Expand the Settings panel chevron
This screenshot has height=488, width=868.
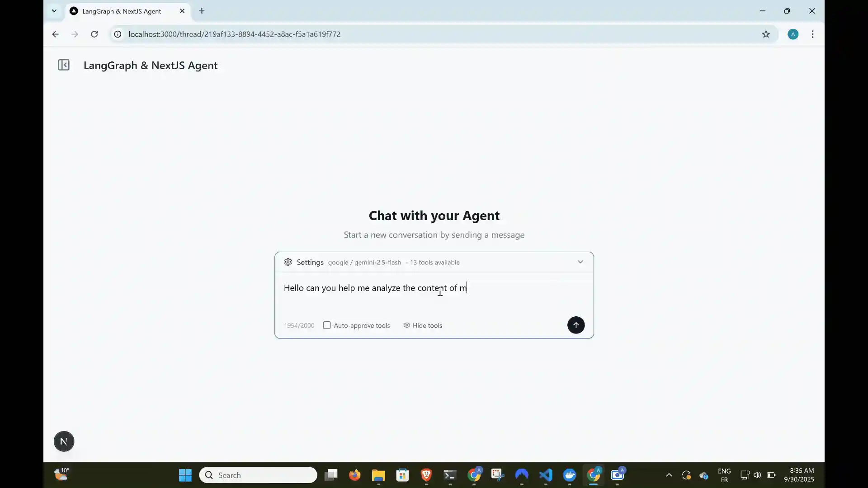pos(580,262)
